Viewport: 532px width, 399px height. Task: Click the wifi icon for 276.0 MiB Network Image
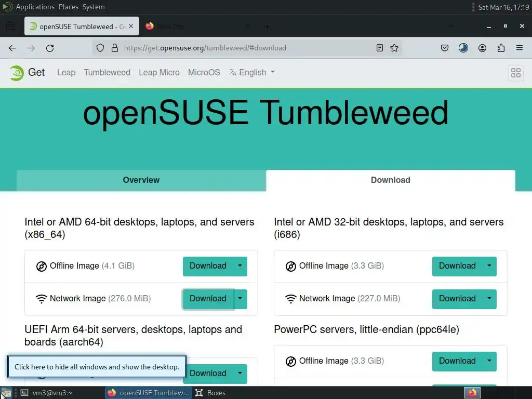(42, 299)
